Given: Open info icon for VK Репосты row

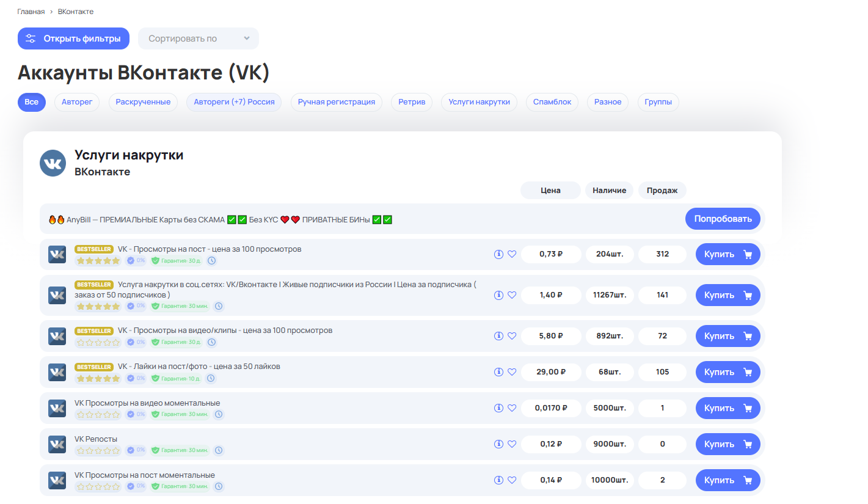Looking at the screenshot, I should pos(498,444).
